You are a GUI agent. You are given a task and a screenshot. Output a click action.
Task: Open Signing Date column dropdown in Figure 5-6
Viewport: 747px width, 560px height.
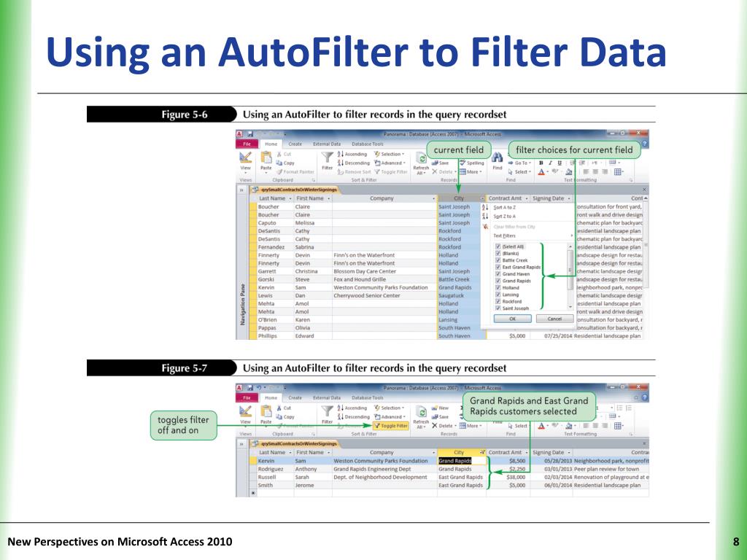tap(569, 198)
